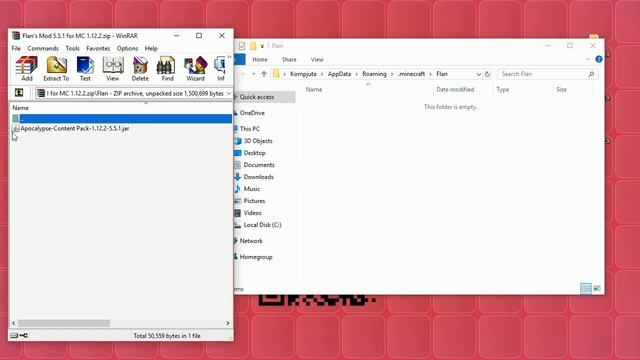
Task: Open Downloads in Explorer sidebar
Action: [x=258, y=177]
